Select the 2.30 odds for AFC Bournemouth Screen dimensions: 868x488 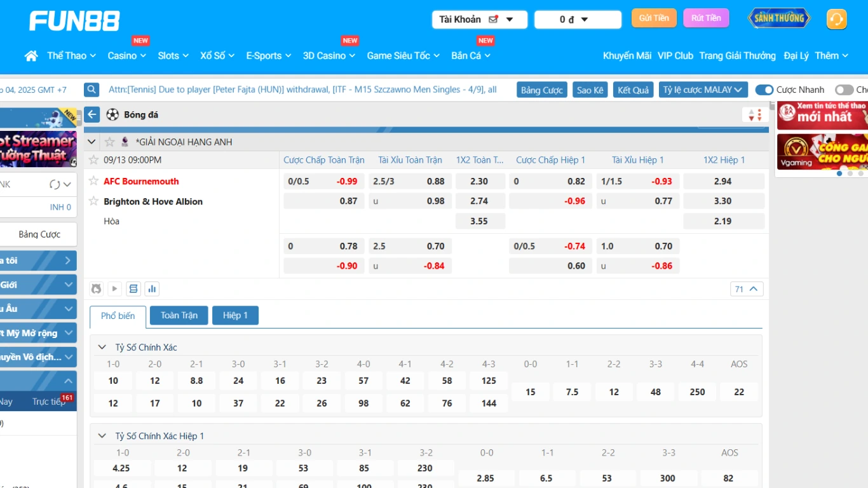[x=480, y=181]
